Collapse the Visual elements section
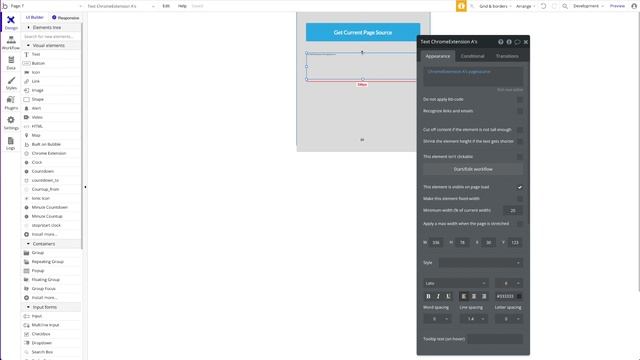Viewport: 640px width, 360px height. pos(28,45)
